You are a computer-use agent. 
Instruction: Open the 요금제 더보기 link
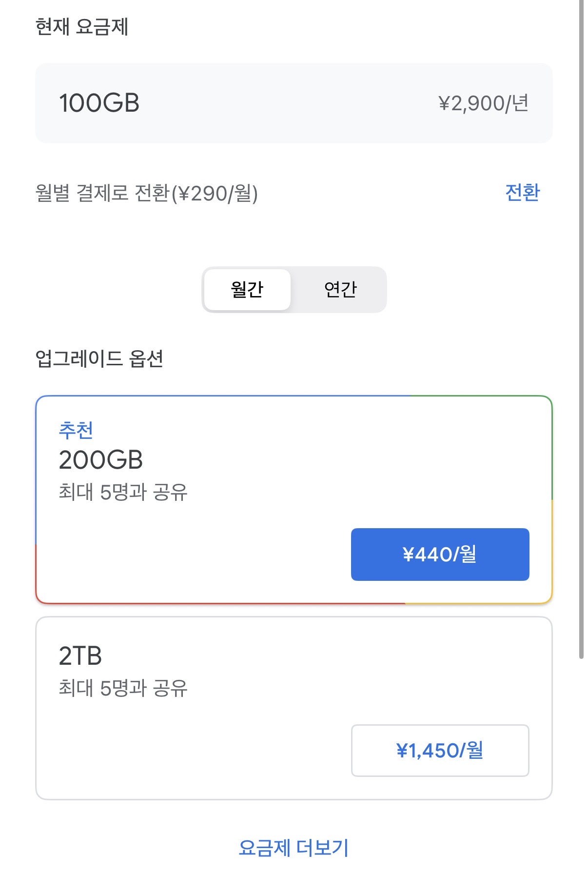coord(294,848)
